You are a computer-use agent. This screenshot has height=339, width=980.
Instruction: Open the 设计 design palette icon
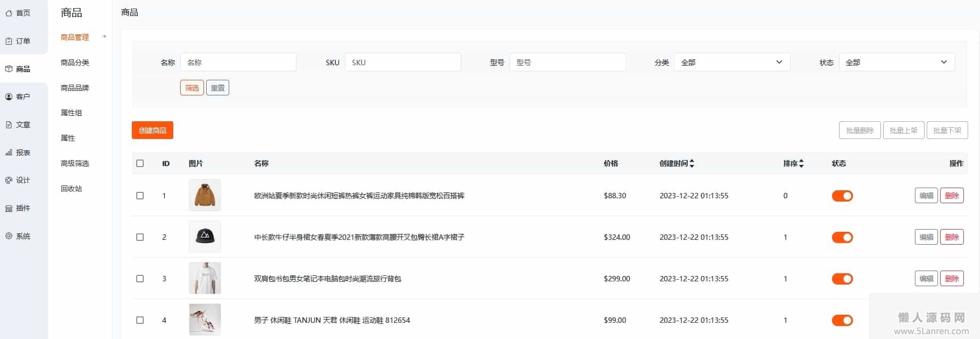(x=9, y=181)
